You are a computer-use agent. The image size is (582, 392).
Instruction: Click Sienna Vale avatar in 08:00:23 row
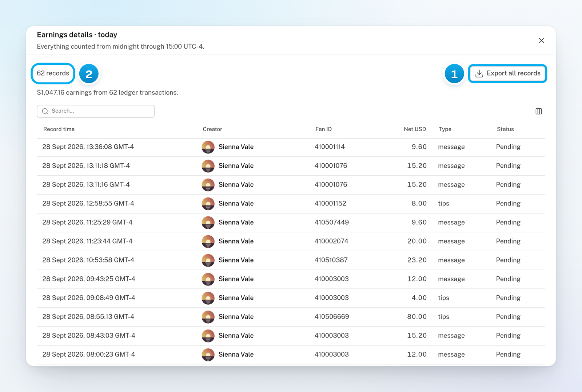click(x=208, y=355)
